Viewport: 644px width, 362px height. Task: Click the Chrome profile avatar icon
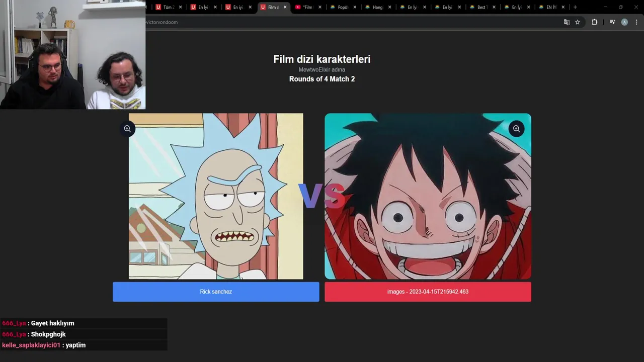click(x=624, y=22)
